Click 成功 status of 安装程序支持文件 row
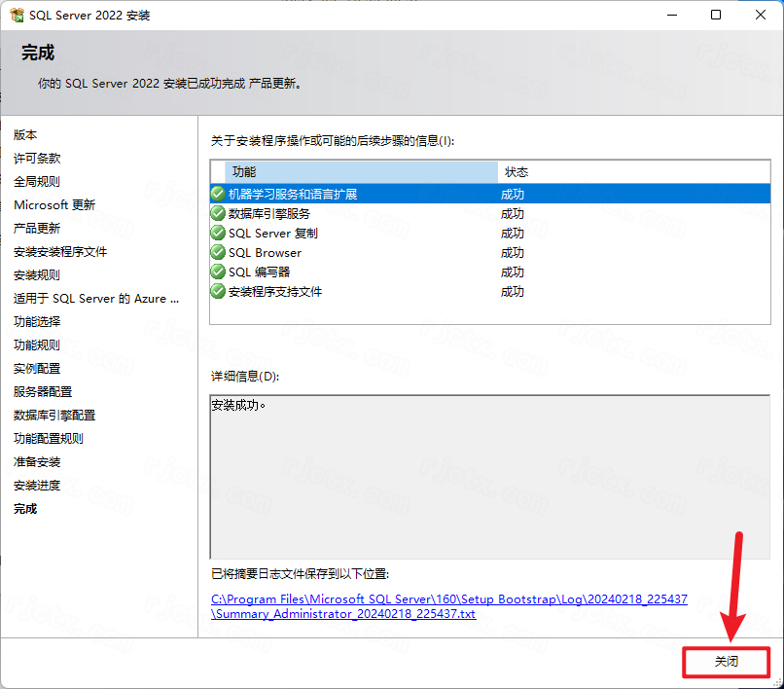Screen dimensions: 784x689 point(513,292)
